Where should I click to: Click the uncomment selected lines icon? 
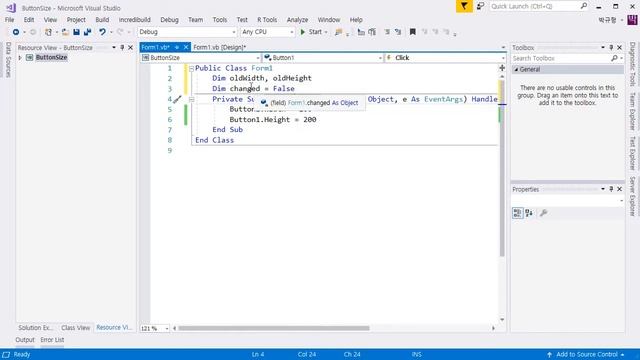click(x=398, y=32)
